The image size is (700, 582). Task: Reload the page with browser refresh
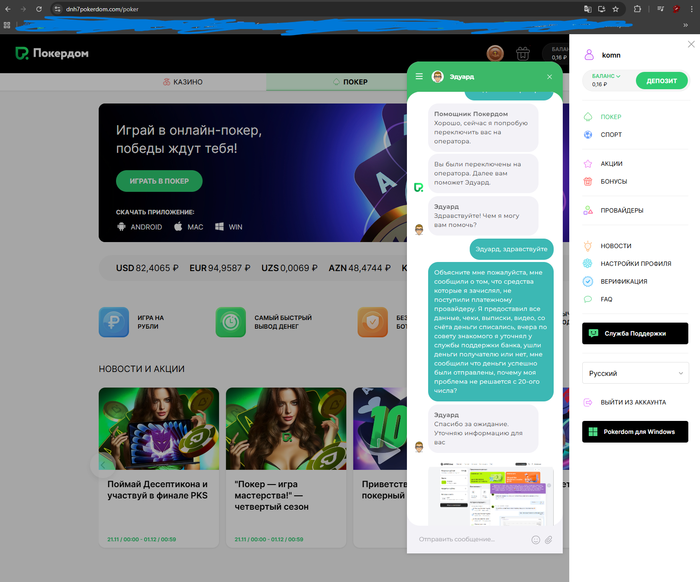point(39,9)
